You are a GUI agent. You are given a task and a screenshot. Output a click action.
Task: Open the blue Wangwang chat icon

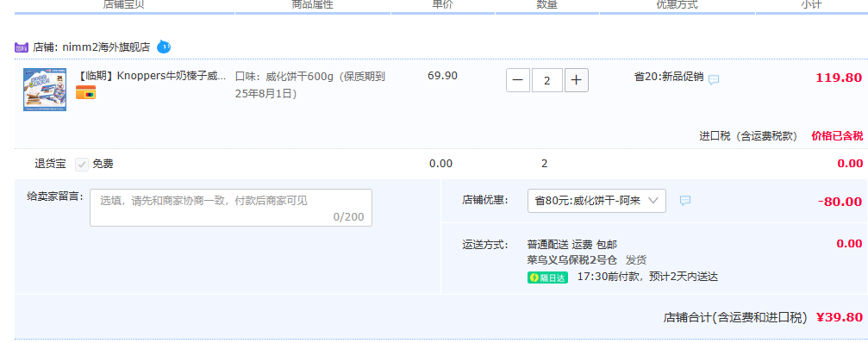pos(164,47)
